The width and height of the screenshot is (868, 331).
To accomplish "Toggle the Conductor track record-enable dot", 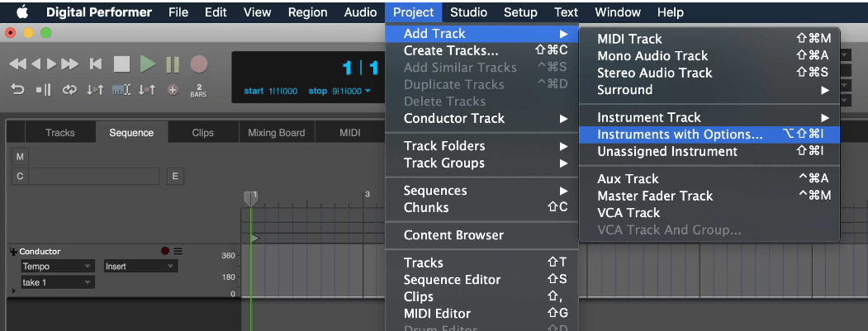I will pos(165,251).
